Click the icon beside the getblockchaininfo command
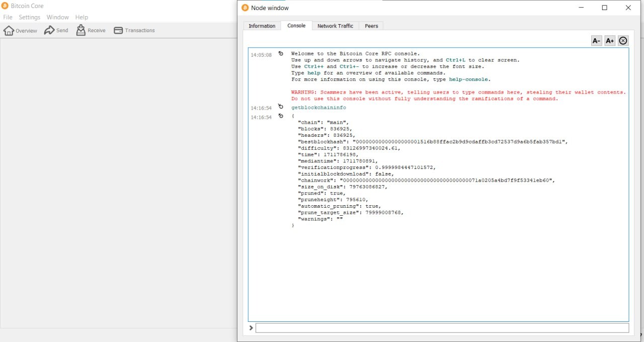The height and width of the screenshot is (342, 644). (281, 107)
